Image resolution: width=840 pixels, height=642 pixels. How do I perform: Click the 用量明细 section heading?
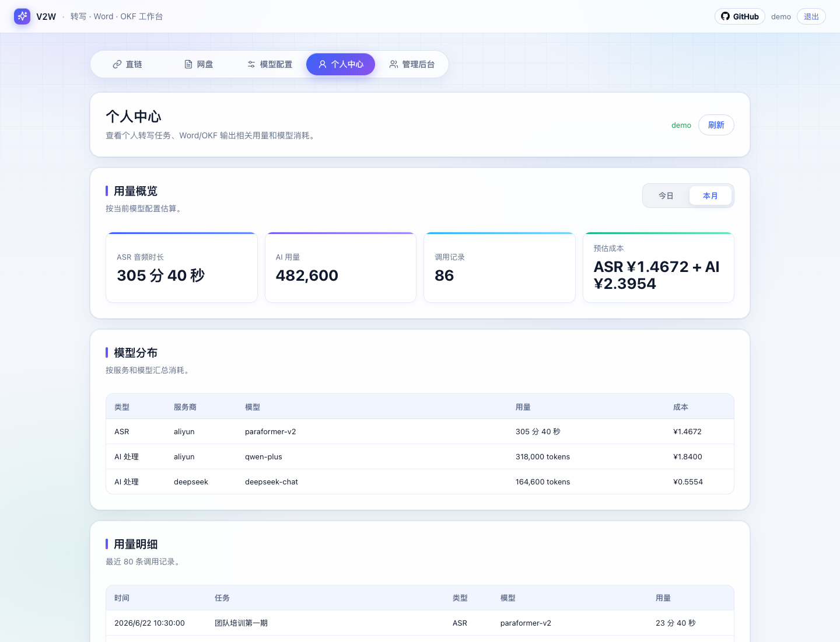pyautogui.click(x=135, y=544)
